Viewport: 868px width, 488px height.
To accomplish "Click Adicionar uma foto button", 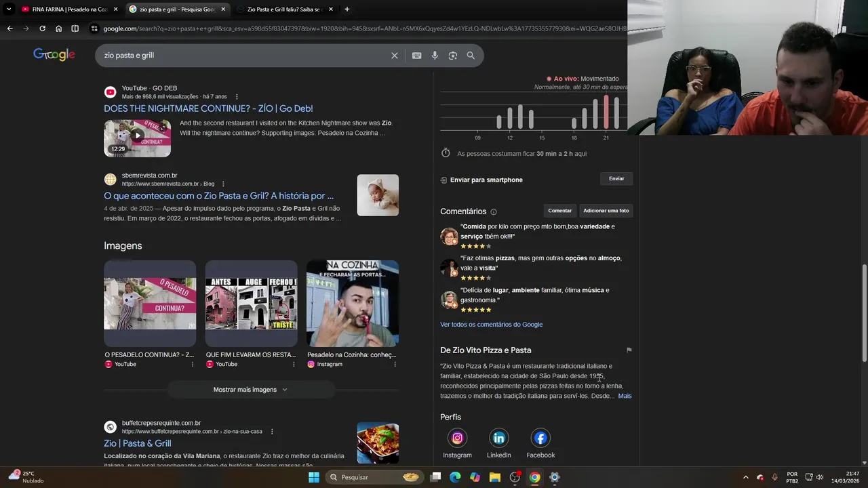I will pos(606,211).
